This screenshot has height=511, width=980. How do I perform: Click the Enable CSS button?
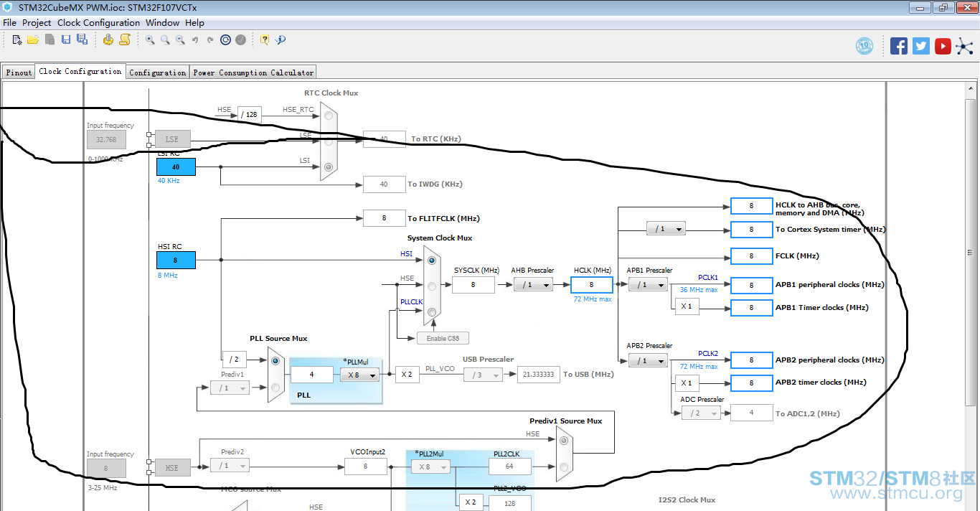443,338
